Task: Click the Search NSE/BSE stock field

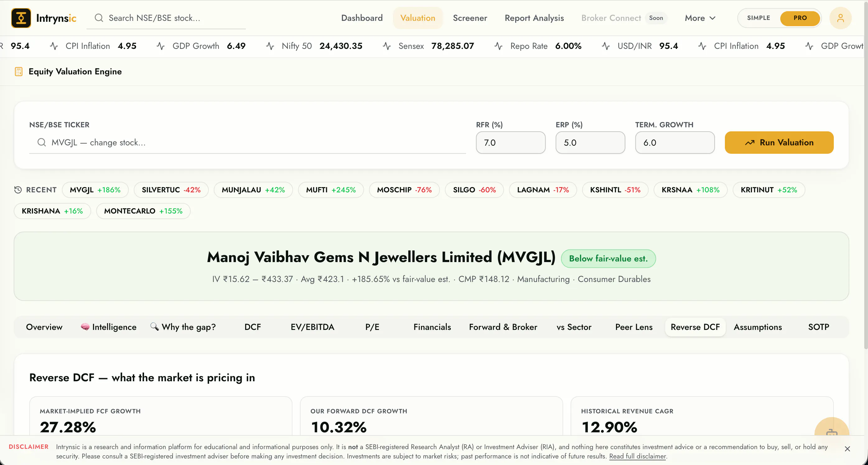Action: click(x=166, y=18)
